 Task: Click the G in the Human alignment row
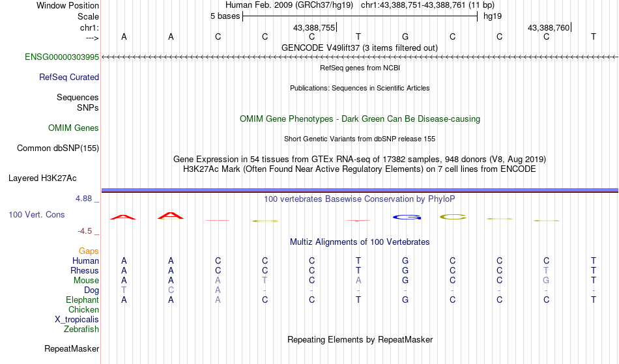(x=405, y=261)
